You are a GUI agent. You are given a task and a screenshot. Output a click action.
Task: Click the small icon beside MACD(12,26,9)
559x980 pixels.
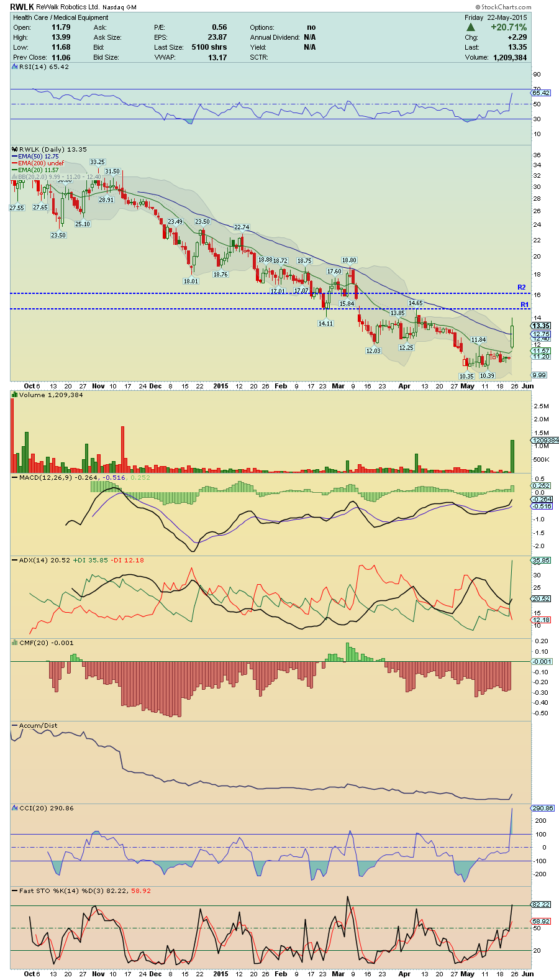pyautogui.click(x=15, y=477)
